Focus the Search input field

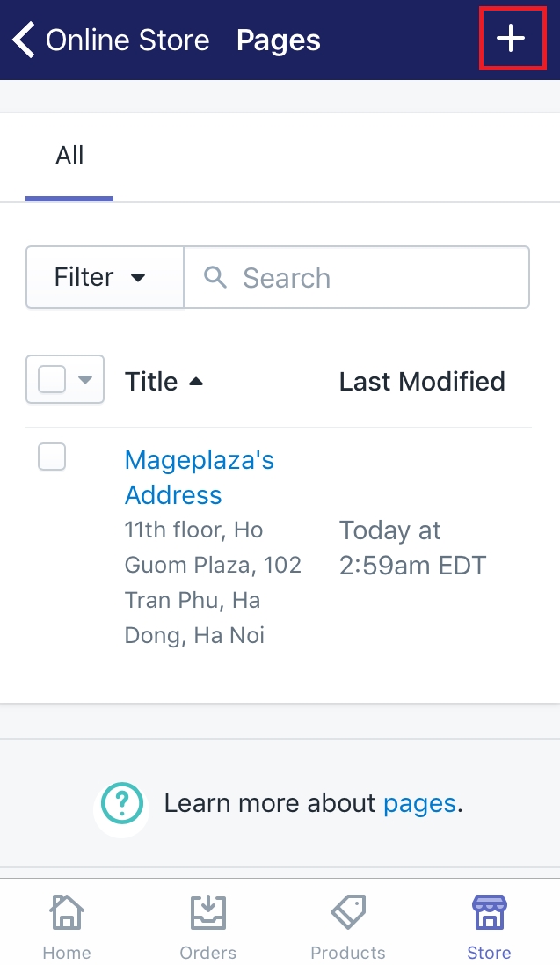pos(357,277)
